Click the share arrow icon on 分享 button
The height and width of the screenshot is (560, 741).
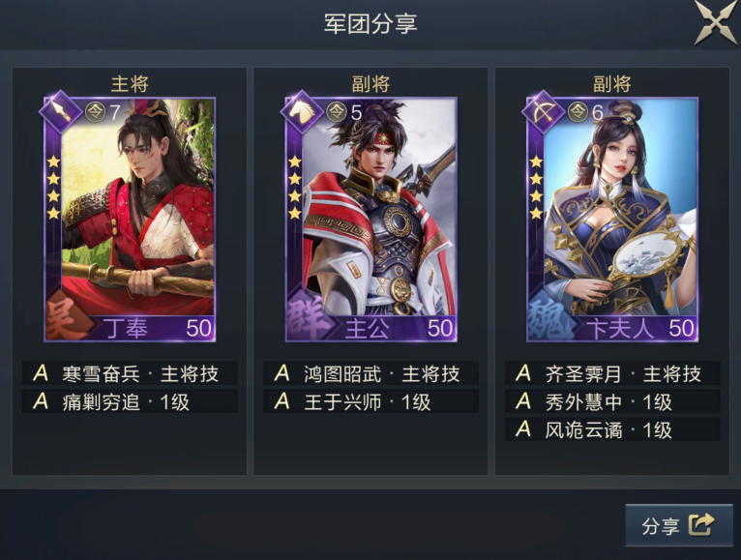(x=701, y=524)
